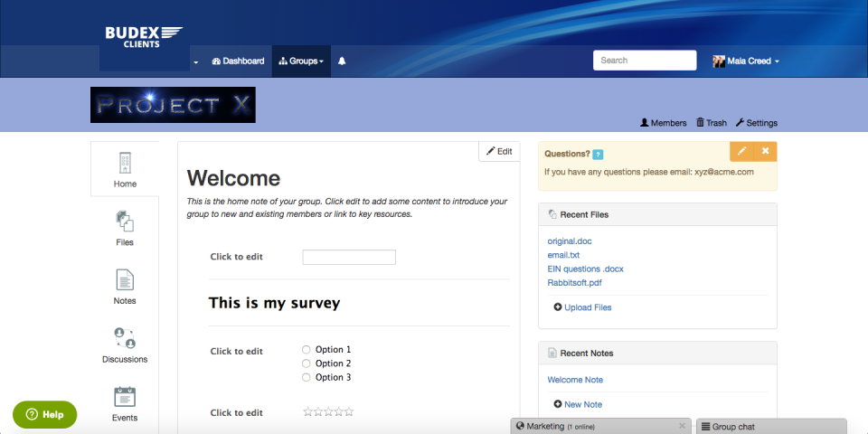
Task: Rate five stars in star rating
Action: point(349,412)
